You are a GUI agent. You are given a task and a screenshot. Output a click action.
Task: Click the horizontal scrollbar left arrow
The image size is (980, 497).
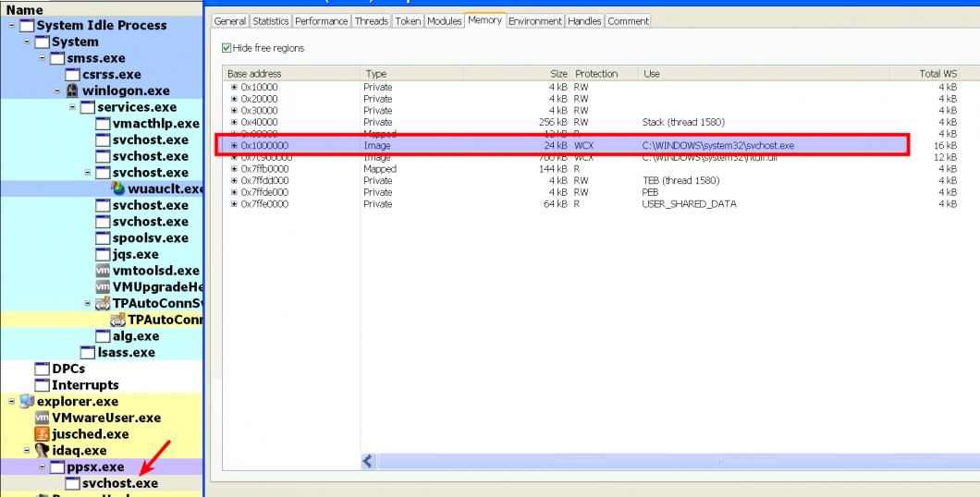368,461
